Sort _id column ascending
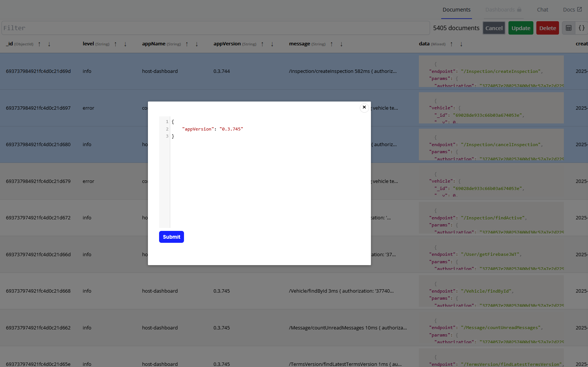 point(39,44)
